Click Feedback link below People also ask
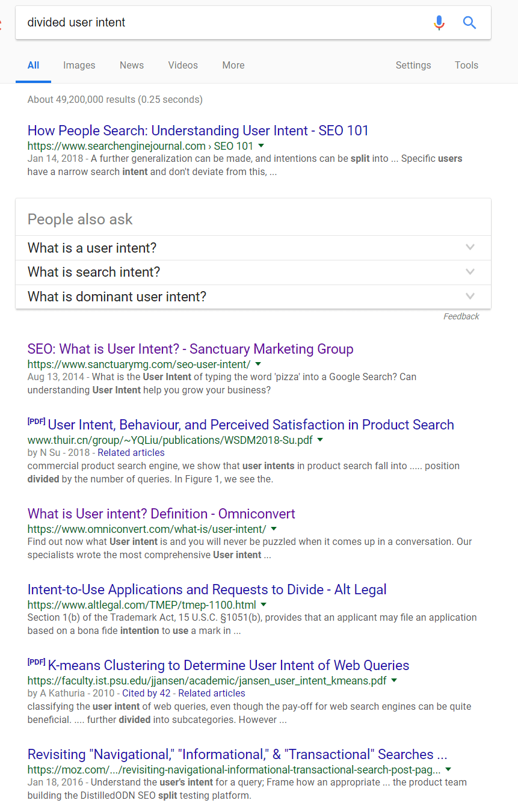The image size is (518, 812). [x=461, y=316]
